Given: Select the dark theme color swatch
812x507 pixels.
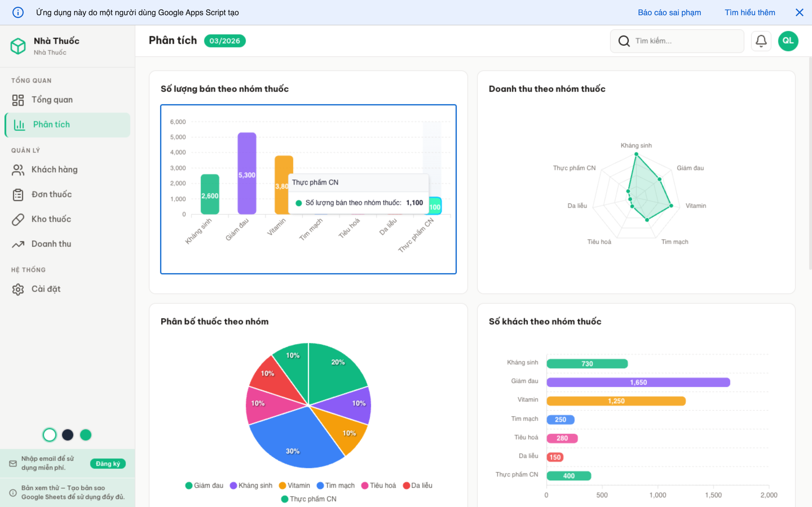Looking at the screenshot, I should point(67,435).
